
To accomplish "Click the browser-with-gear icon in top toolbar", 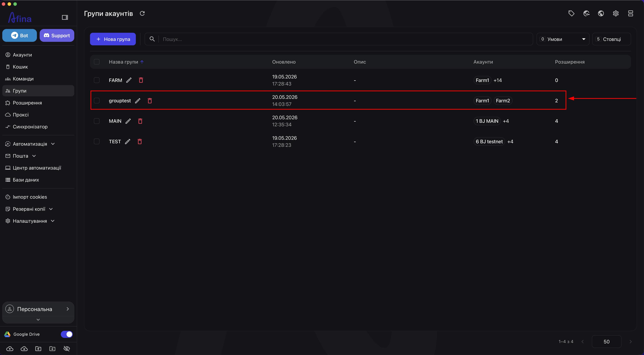I will [x=586, y=14].
